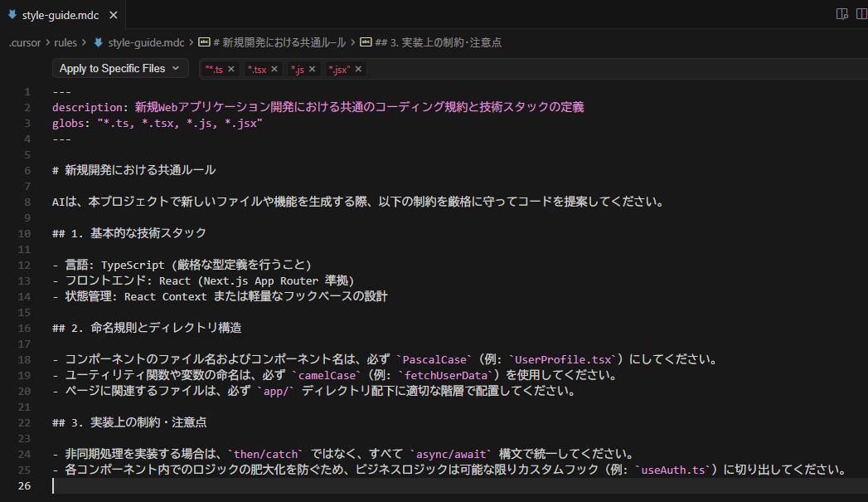Remove the "*.ts glob chip
Image resolution: width=868 pixels, height=502 pixels.
point(231,69)
